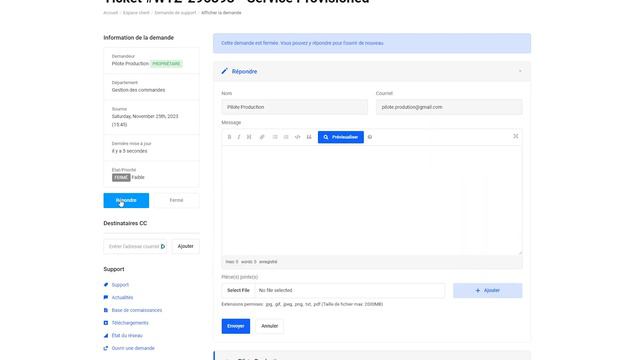The height and width of the screenshot is (360, 640).
Task: Open the État du réseau link
Action: pyautogui.click(x=127, y=336)
